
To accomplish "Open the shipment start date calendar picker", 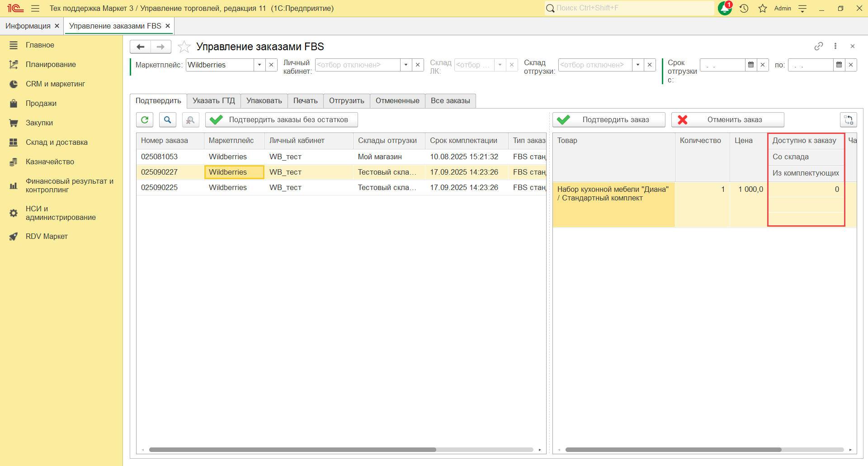I will pyautogui.click(x=751, y=65).
